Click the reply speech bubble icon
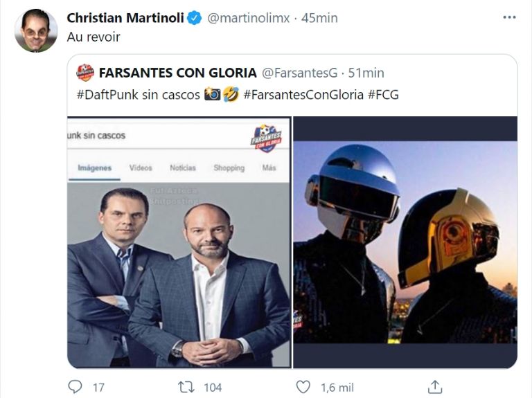The image size is (532, 398). 75,386
